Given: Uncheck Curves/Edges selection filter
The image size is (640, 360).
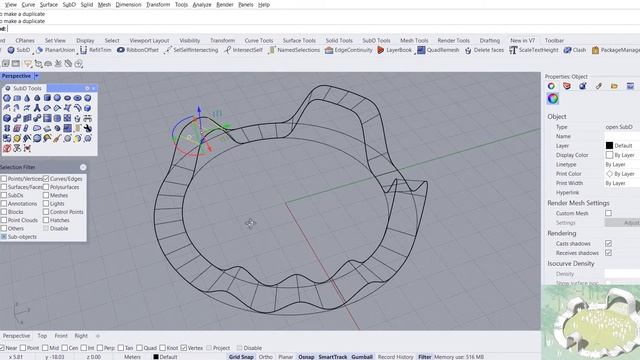Looking at the screenshot, I should [46, 179].
